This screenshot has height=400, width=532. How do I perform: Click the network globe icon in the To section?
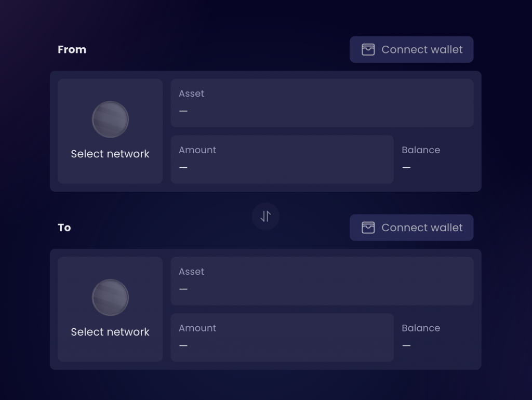click(110, 297)
